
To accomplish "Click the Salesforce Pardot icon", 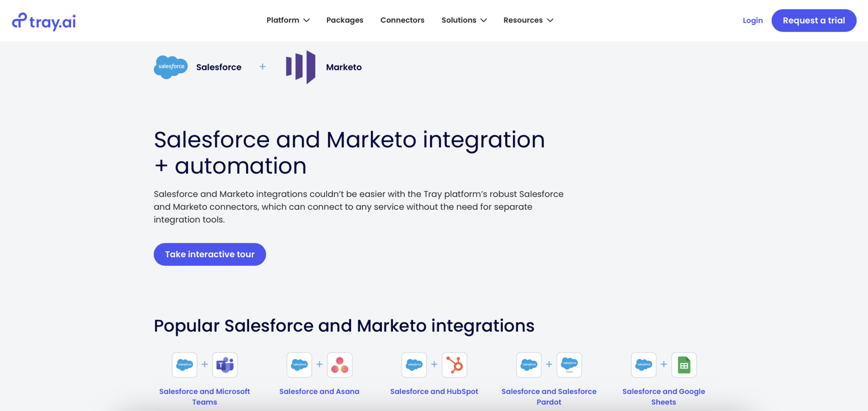I will [569, 364].
